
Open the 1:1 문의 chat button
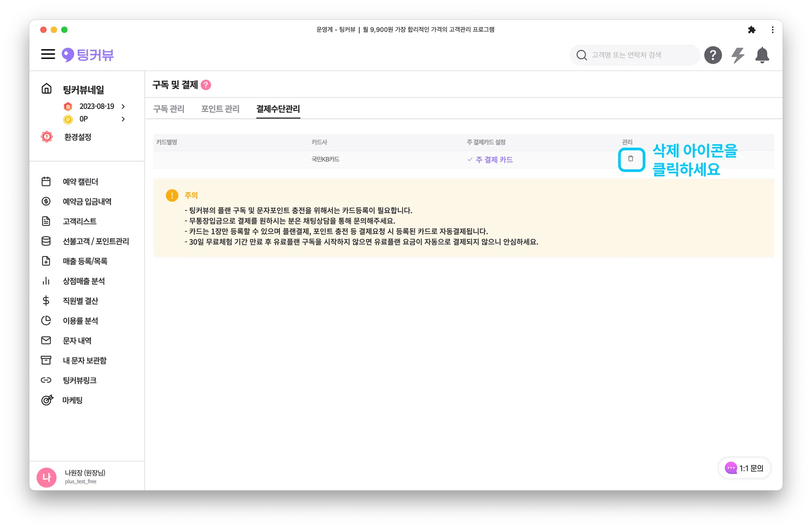744,468
